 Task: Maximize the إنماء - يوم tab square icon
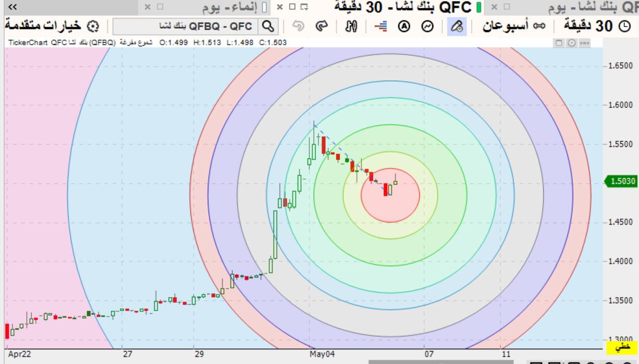click(160, 7)
